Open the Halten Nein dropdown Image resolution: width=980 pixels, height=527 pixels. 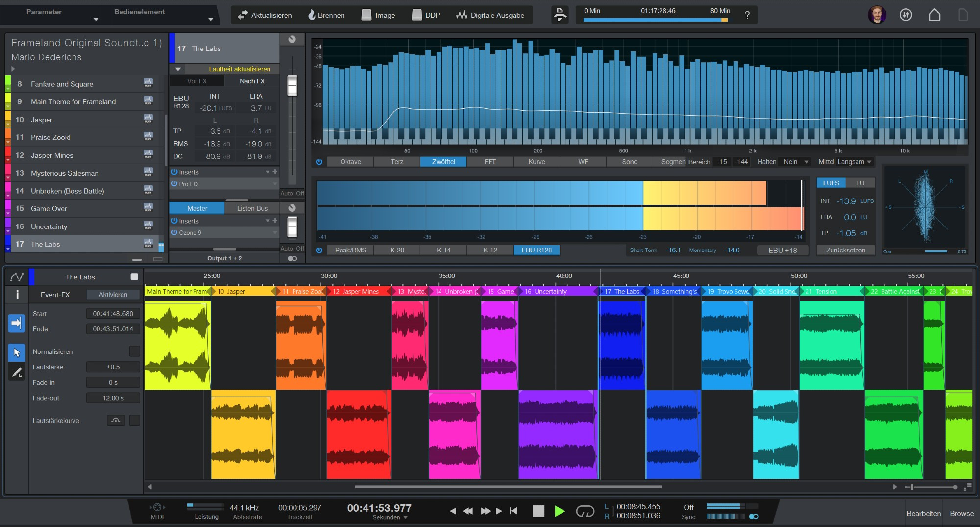point(797,162)
